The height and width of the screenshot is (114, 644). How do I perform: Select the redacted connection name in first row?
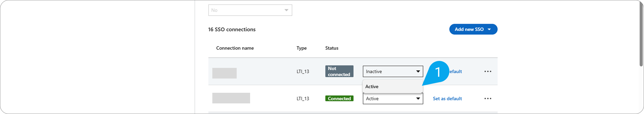(x=224, y=73)
